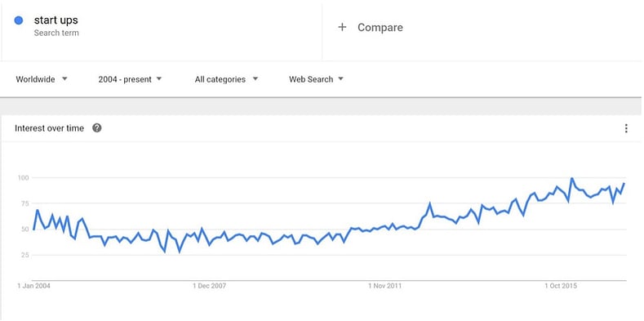The width and height of the screenshot is (644, 321).
Task: Open the Web Search type dropdown
Action: (316, 79)
